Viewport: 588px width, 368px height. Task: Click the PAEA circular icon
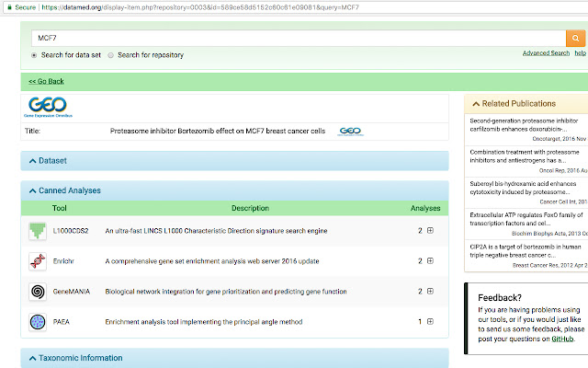pos(38,322)
